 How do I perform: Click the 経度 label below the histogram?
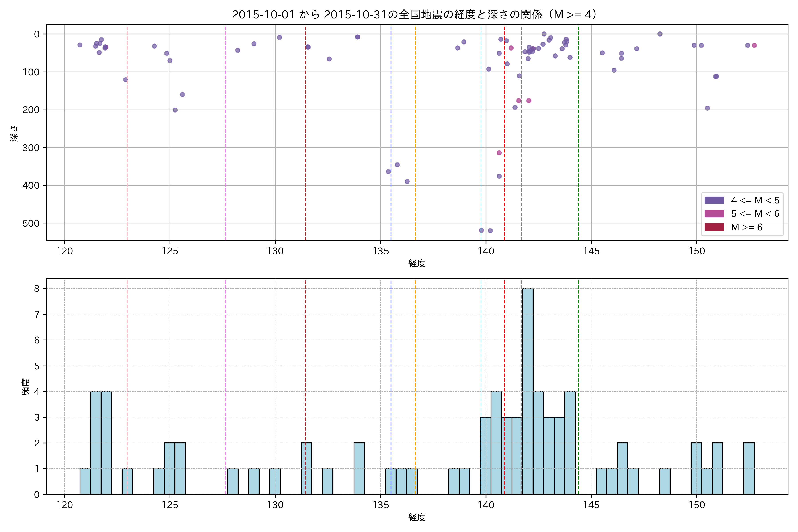417,517
